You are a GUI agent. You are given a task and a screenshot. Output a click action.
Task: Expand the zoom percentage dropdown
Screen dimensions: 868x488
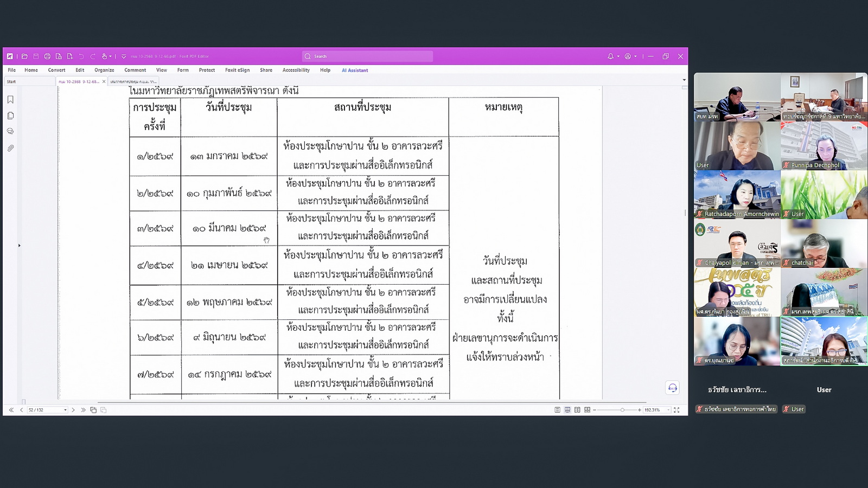coord(668,410)
